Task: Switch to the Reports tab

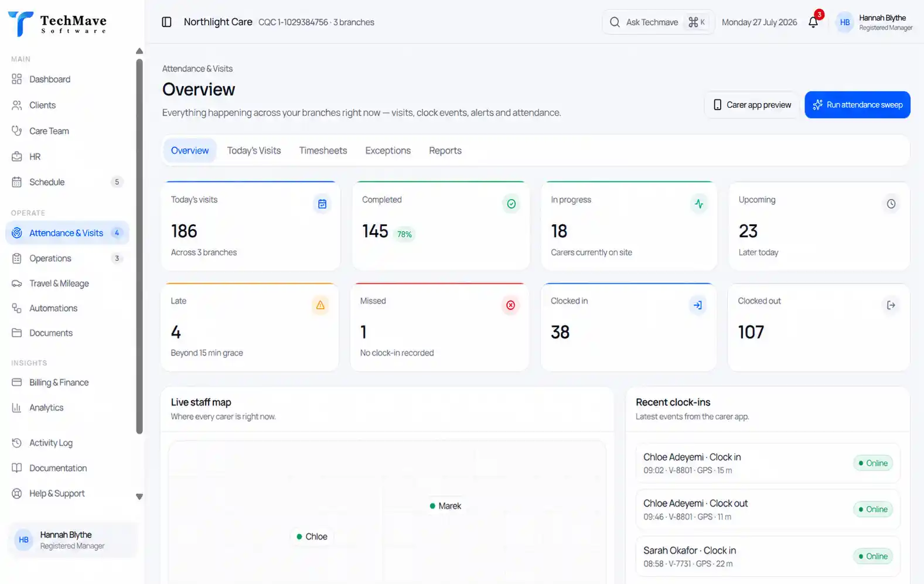Action: coord(445,151)
